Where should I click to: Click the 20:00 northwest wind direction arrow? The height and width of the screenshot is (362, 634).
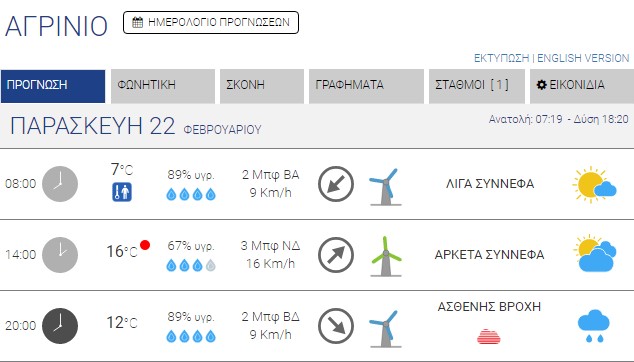click(336, 326)
